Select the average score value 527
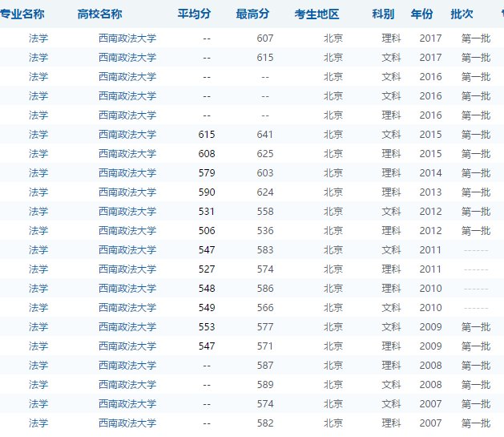Viewport: 504px width, 437px height. pos(207,269)
